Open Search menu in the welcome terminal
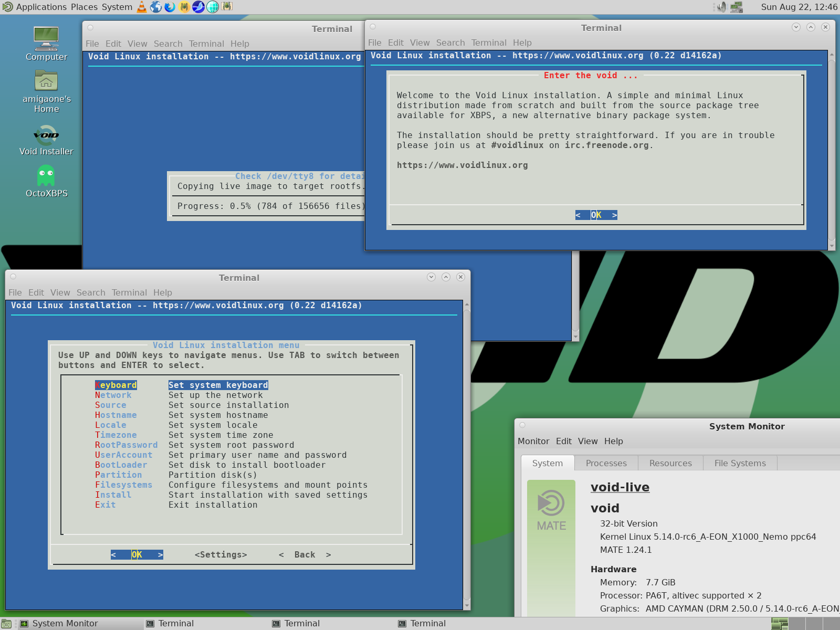Screen dimensions: 840x630 tap(450, 43)
